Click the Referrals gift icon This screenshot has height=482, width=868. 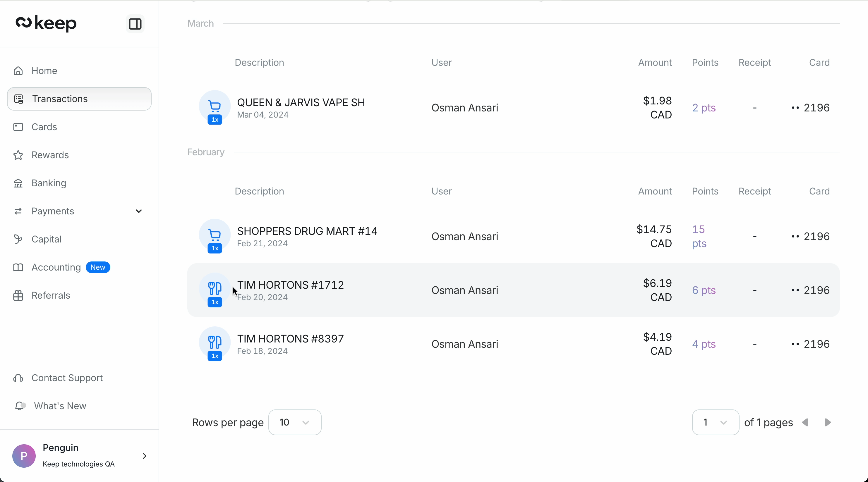pyautogui.click(x=18, y=295)
